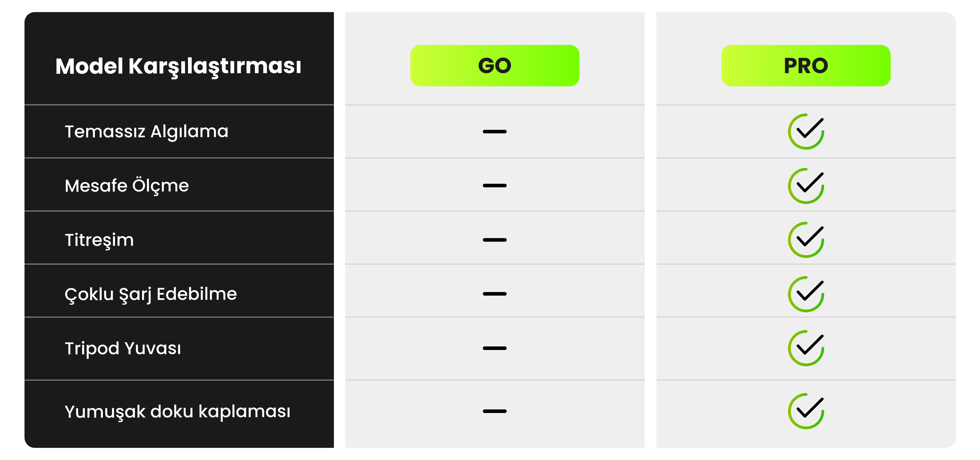
Task: Click the Tripod Yuvası feature label
Action: tap(123, 348)
